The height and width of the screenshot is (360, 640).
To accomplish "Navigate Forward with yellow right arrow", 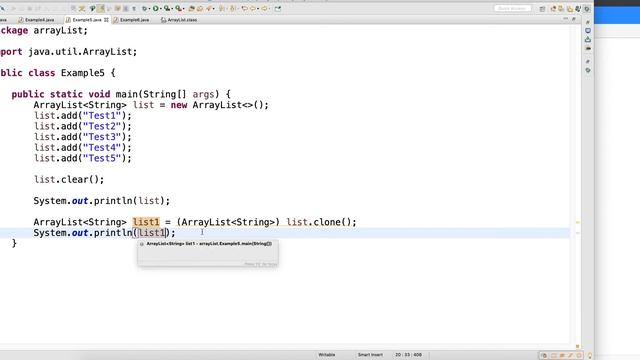I will click(x=264, y=8).
